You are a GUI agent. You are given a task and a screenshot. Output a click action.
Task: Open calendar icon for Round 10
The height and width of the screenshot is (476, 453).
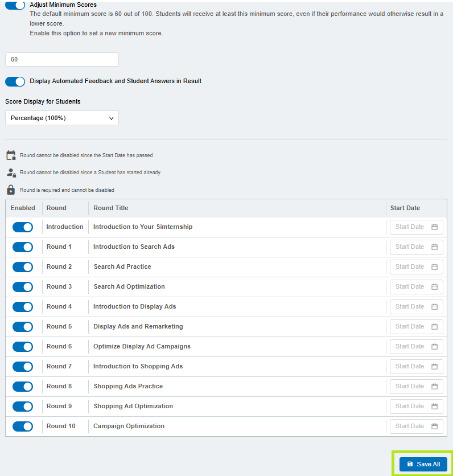pyautogui.click(x=434, y=426)
